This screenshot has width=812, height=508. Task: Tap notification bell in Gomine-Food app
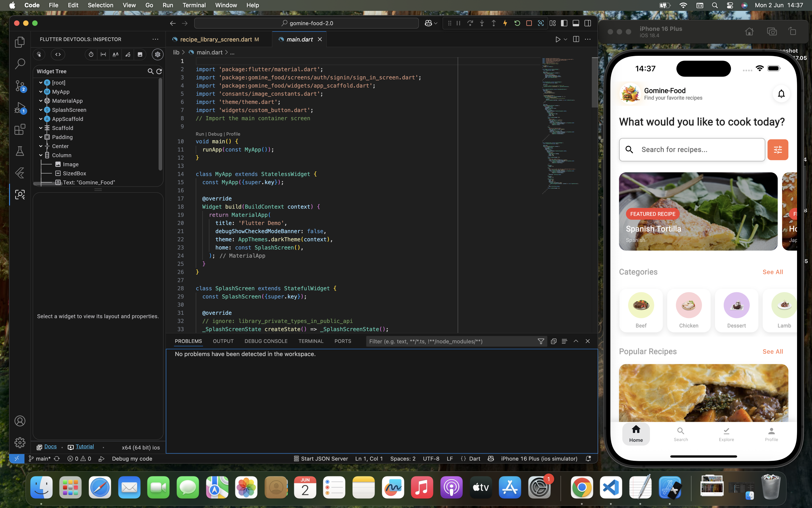pyautogui.click(x=781, y=94)
